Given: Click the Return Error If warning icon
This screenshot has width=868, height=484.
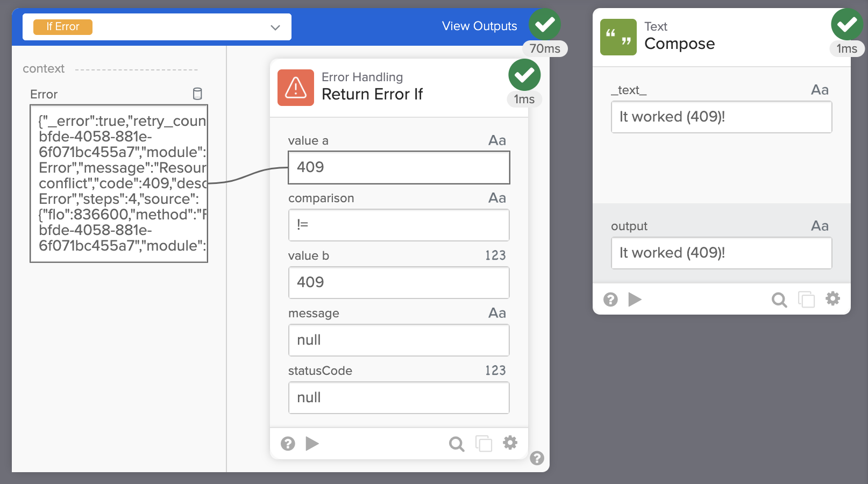Looking at the screenshot, I should 295,88.
